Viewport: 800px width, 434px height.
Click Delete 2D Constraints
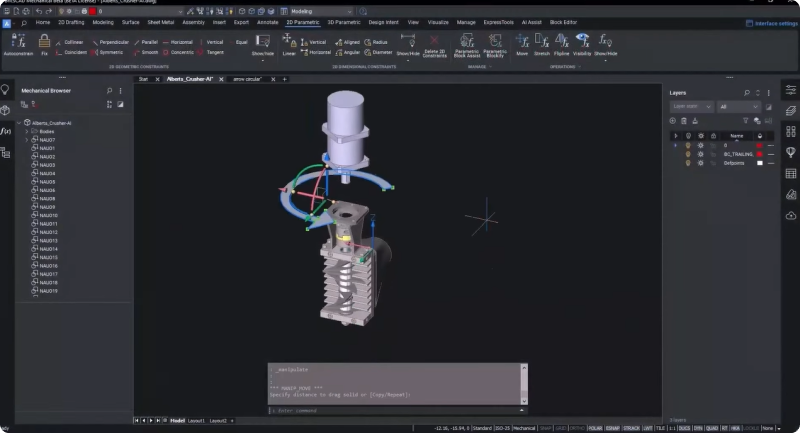coord(435,45)
